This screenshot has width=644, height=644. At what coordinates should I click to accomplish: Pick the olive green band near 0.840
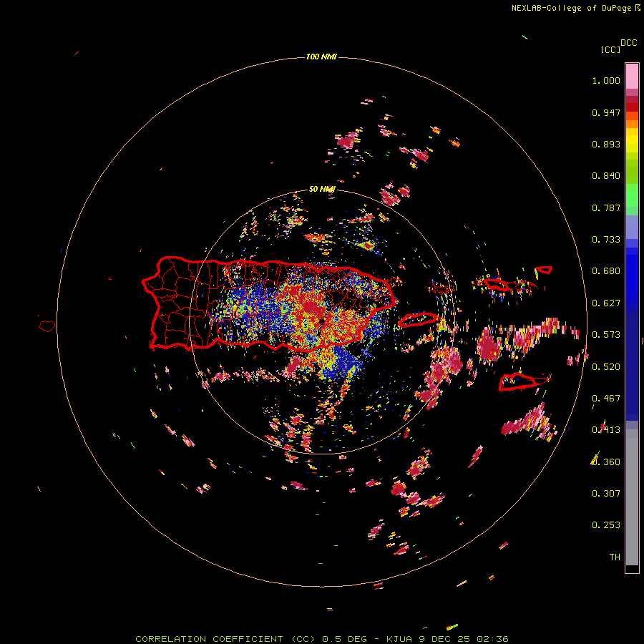point(632,172)
